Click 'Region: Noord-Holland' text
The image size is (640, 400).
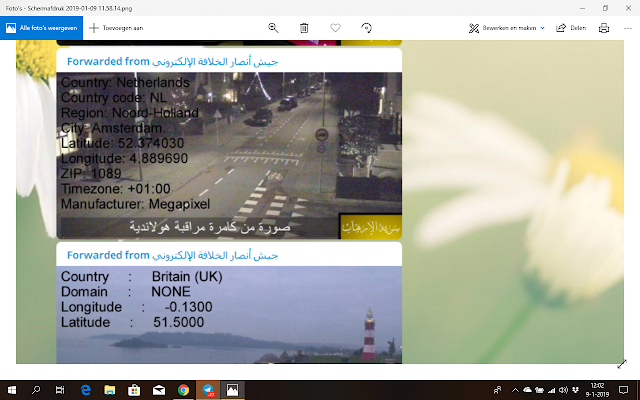130,113
